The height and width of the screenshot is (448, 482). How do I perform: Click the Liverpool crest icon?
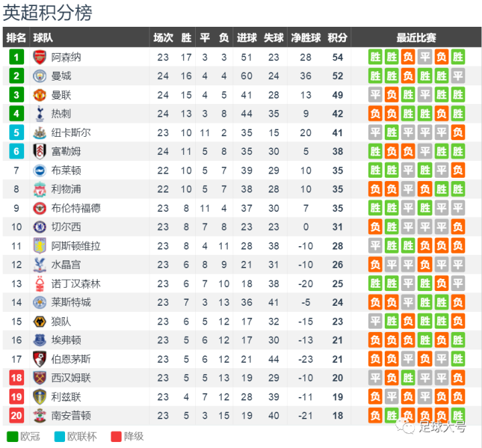40,189
